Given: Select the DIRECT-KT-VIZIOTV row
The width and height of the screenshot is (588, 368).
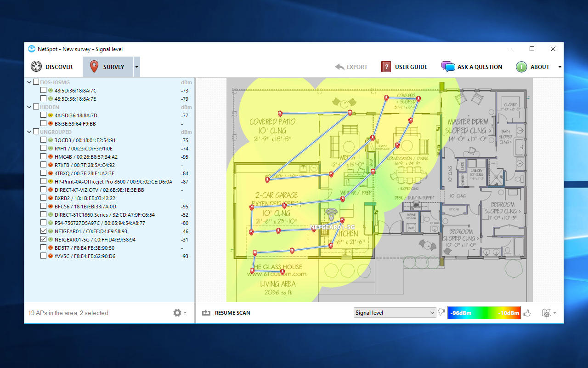Looking at the screenshot, I should (110, 190).
